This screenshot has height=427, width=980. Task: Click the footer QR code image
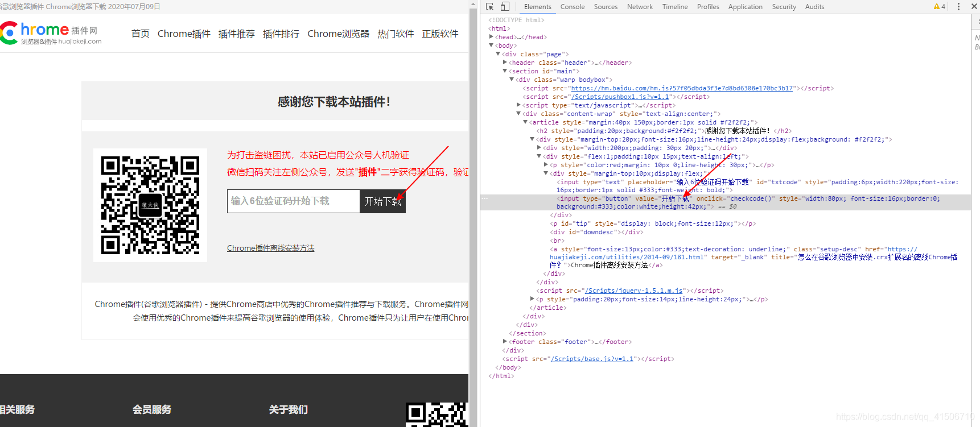click(x=437, y=414)
